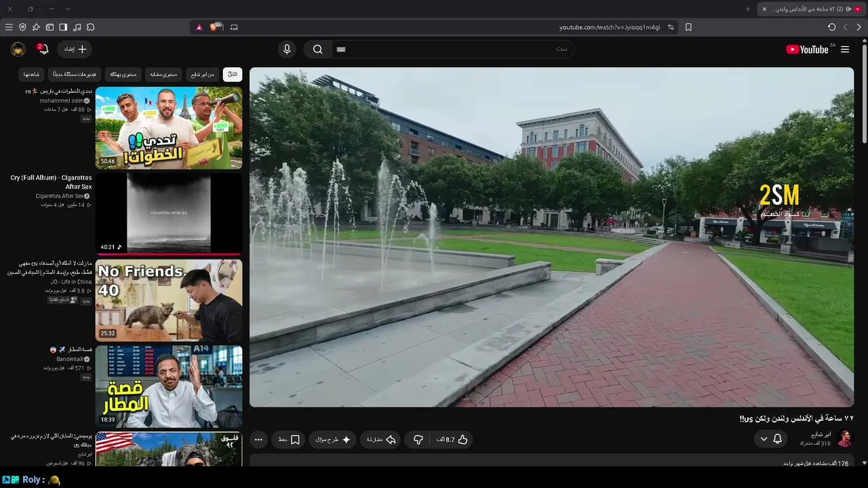868x488 pixels.
Task: Open the BanderitaX channel name
Action: pyautogui.click(x=70, y=359)
